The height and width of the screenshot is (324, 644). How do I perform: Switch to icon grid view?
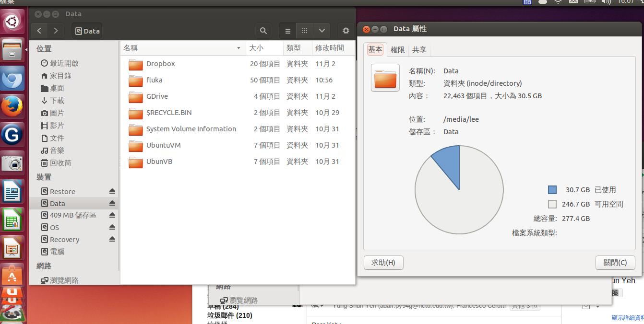(305, 31)
